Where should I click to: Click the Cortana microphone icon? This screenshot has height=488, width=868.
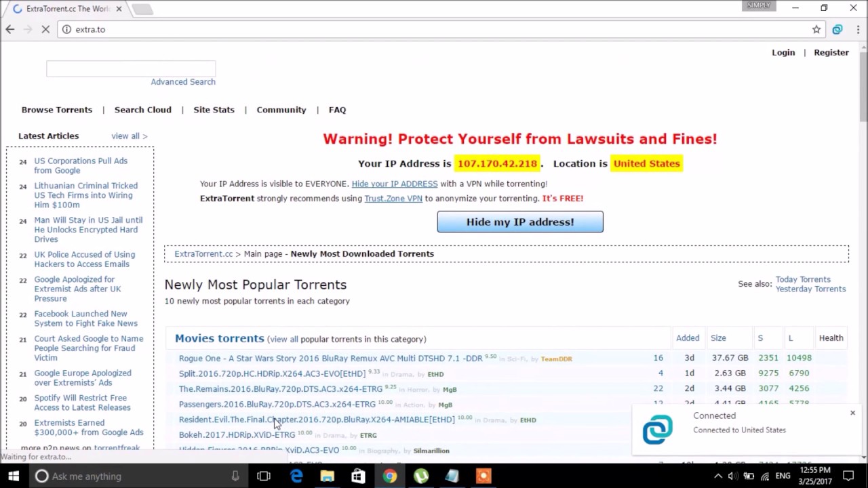click(x=235, y=476)
